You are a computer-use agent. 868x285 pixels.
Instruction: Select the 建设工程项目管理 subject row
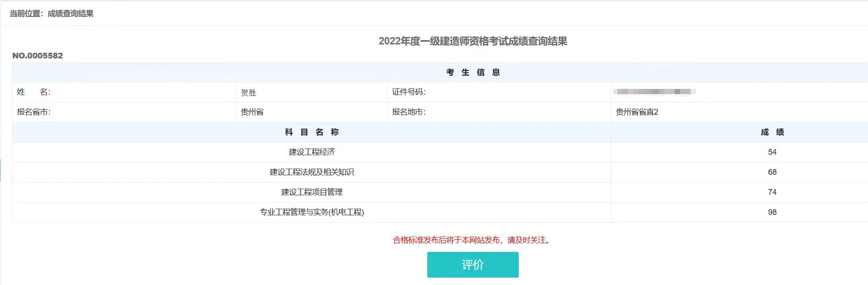coord(312,192)
